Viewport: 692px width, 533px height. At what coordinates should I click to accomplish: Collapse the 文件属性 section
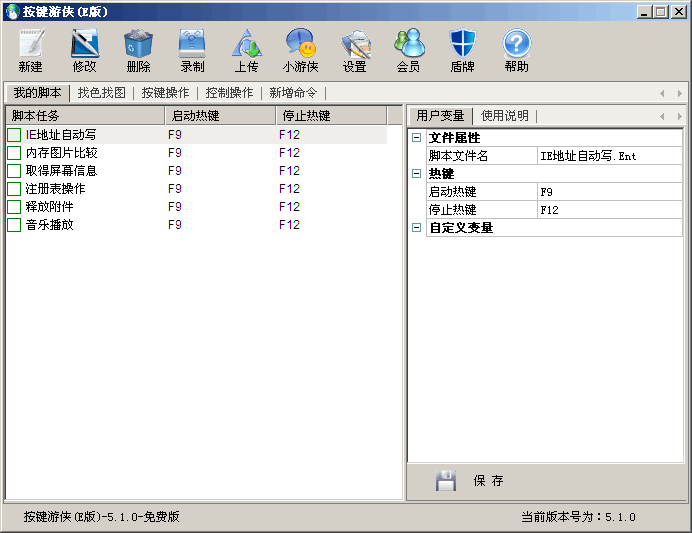pos(416,138)
